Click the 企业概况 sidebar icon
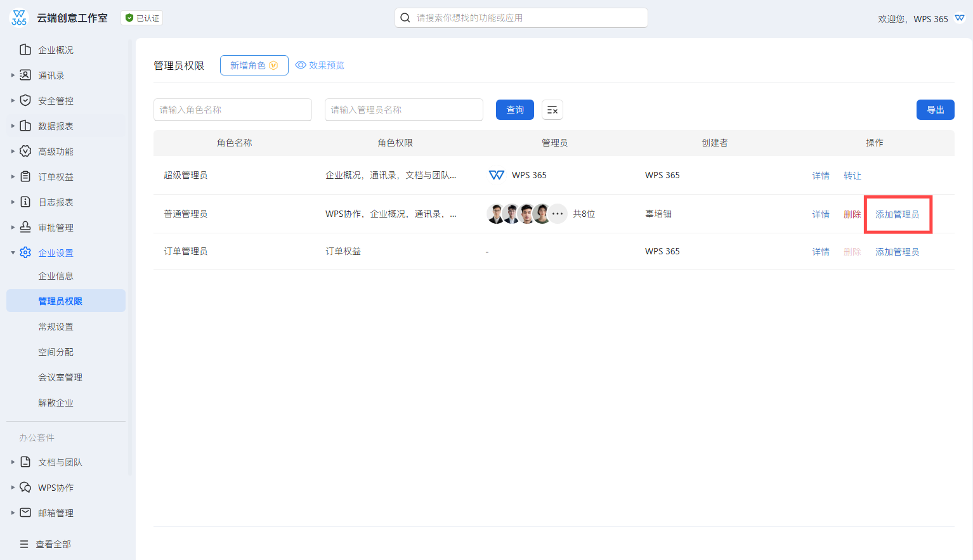Viewport: 973px width, 560px height. coord(25,49)
